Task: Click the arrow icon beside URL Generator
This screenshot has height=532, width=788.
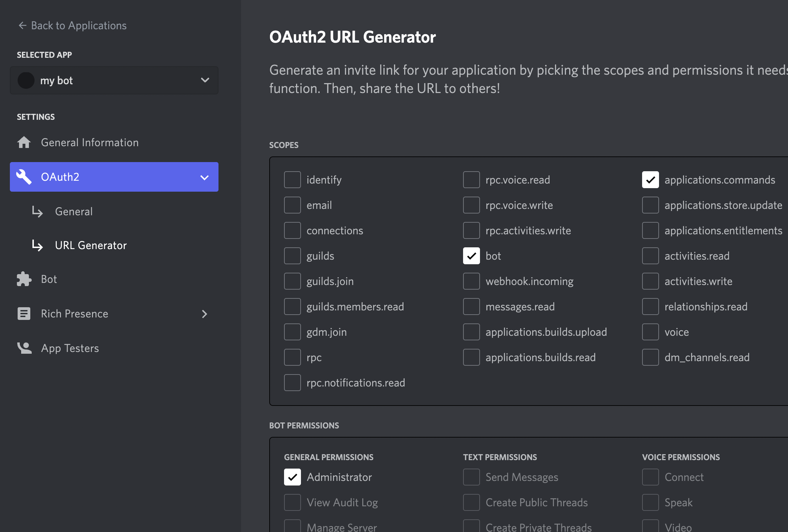Action: 37,245
